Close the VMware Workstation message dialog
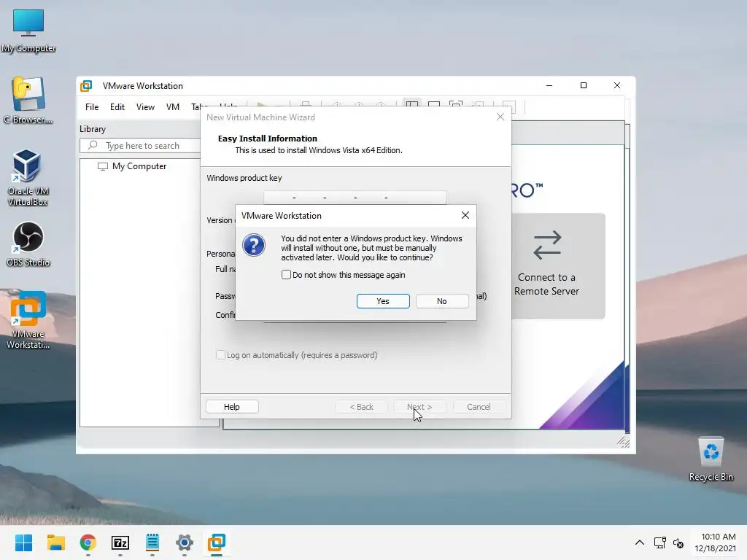This screenshot has width=747, height=560. (x=465, y=215)
